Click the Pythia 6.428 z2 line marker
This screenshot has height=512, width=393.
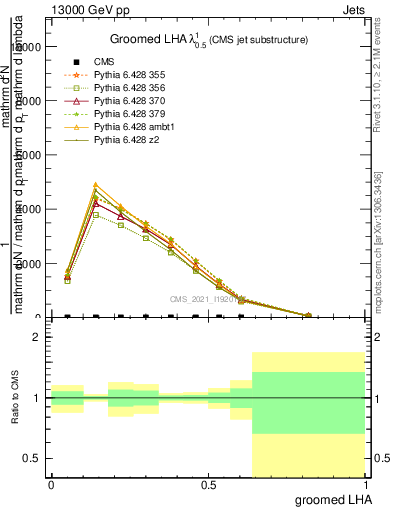click(x=76, y=140)
